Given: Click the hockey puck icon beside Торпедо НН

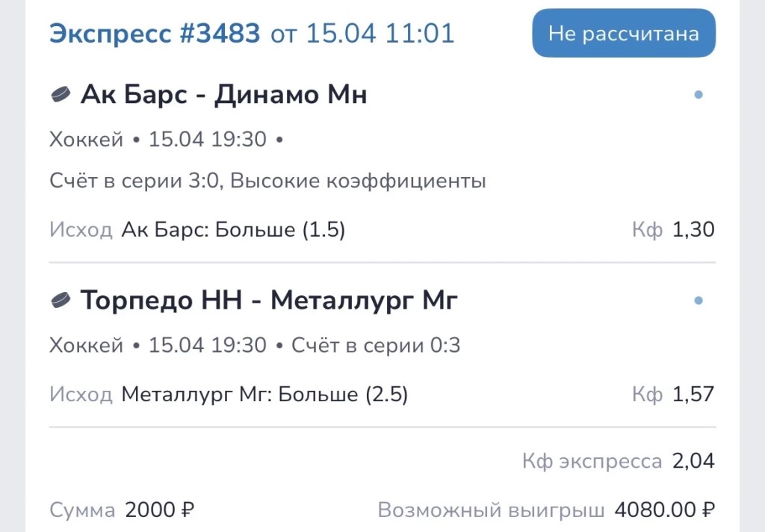Looking at the screenshot, I should click(x=61, y=300).
